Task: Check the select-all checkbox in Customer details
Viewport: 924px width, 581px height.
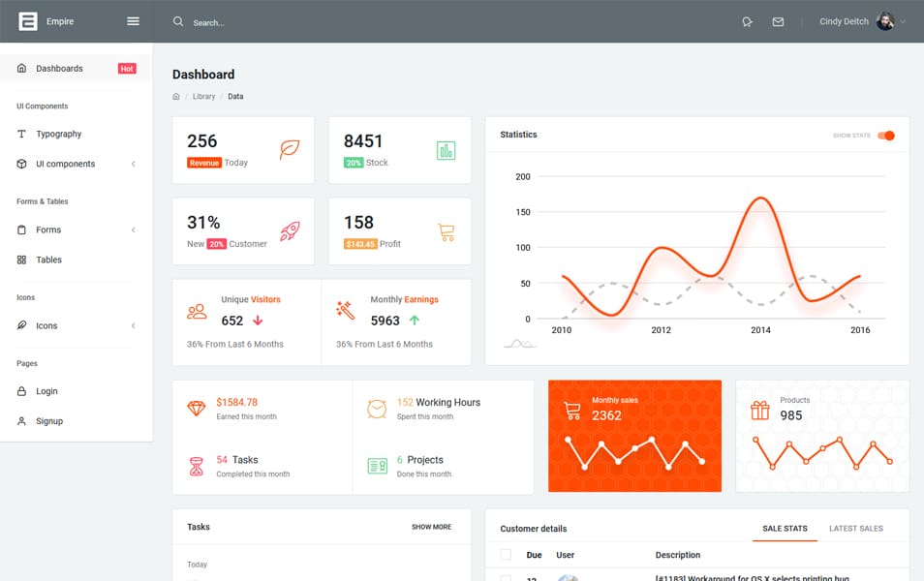Action: (x=505, y=555)
